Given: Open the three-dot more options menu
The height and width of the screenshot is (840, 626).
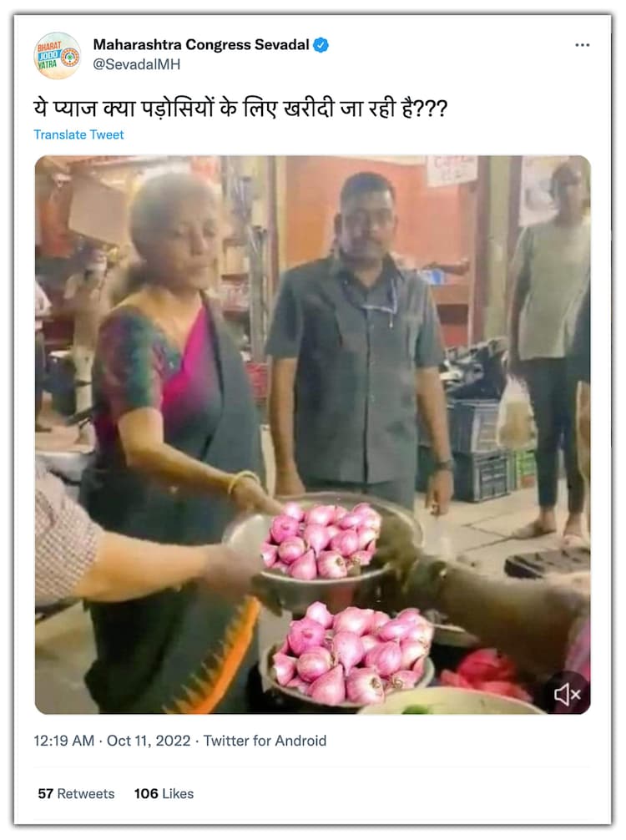Looking at the screenshot, I should [x=582, y=45].
